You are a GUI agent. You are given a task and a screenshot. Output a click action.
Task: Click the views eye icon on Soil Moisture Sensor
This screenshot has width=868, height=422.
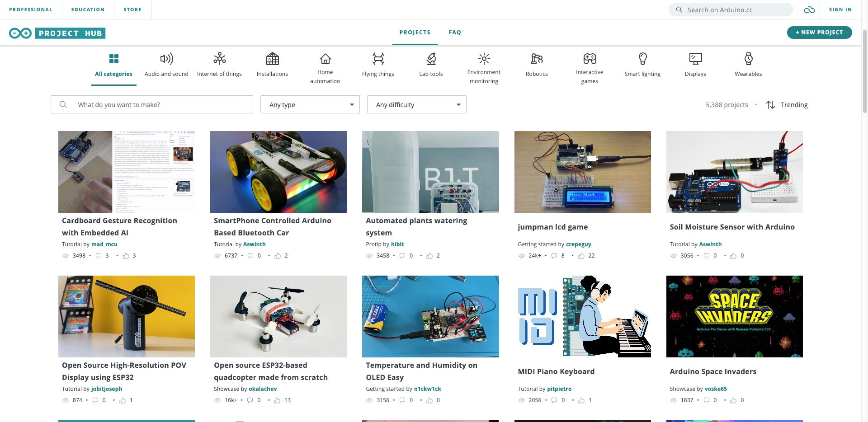click(x=673, y=256)
